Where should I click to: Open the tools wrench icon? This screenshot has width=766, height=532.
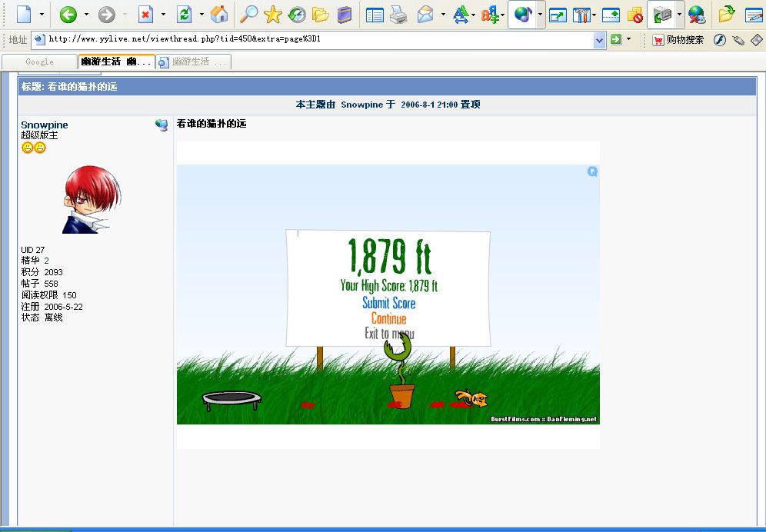tap(581, 15)
